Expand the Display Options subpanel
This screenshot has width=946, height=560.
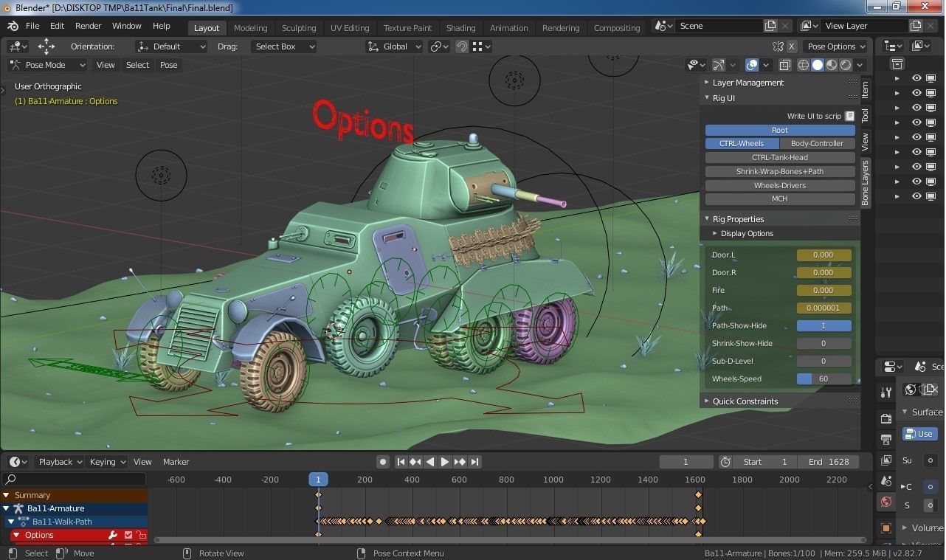coord(747,233)
